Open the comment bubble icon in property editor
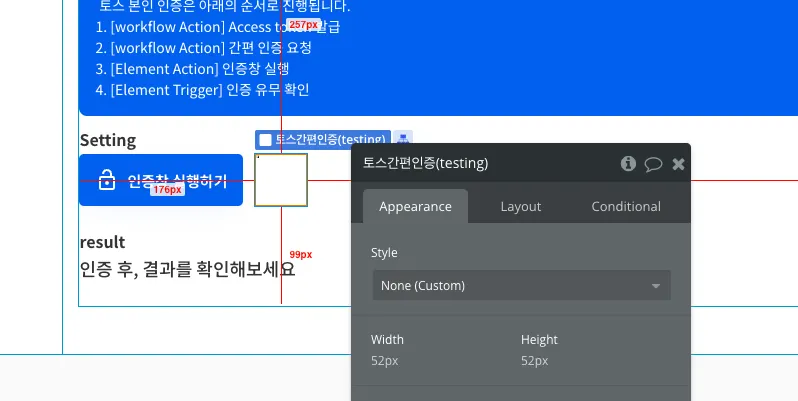 coord(653,164)
